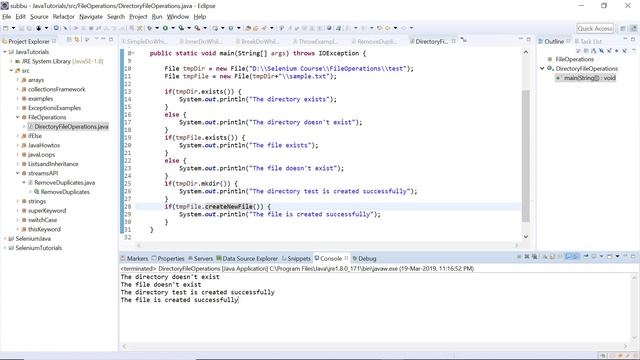The height and width of the screenshot is (360, 640).
Task: Remove launch in Console toolbar
Action: coord(527,256)
